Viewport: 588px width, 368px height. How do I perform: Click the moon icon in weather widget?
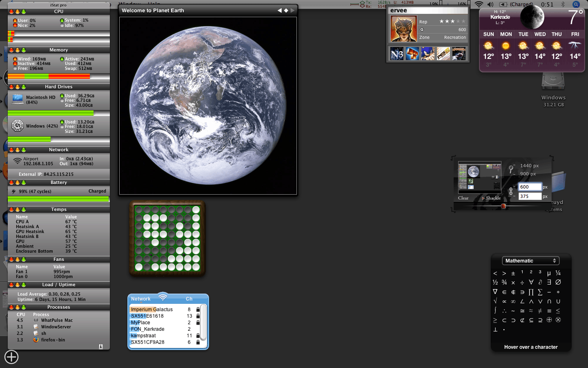532,17
